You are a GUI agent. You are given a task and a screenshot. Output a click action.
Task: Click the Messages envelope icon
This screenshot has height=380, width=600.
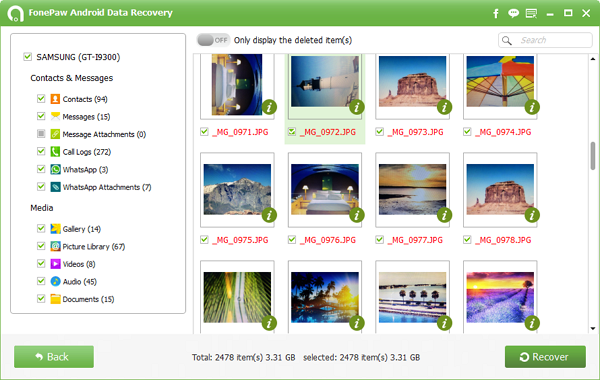[55, 116]
